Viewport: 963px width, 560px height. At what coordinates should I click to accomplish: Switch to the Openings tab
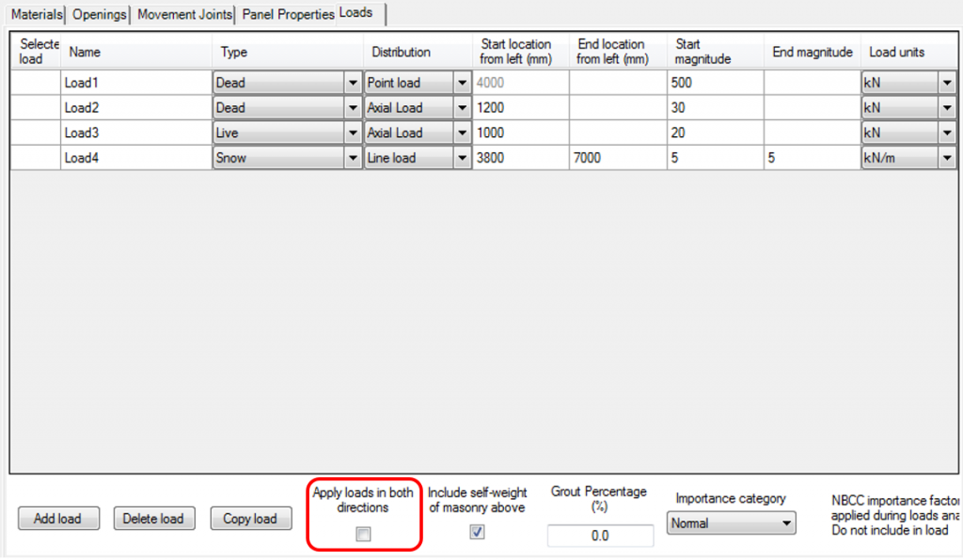pyautogui.click(x=98, y=14)
